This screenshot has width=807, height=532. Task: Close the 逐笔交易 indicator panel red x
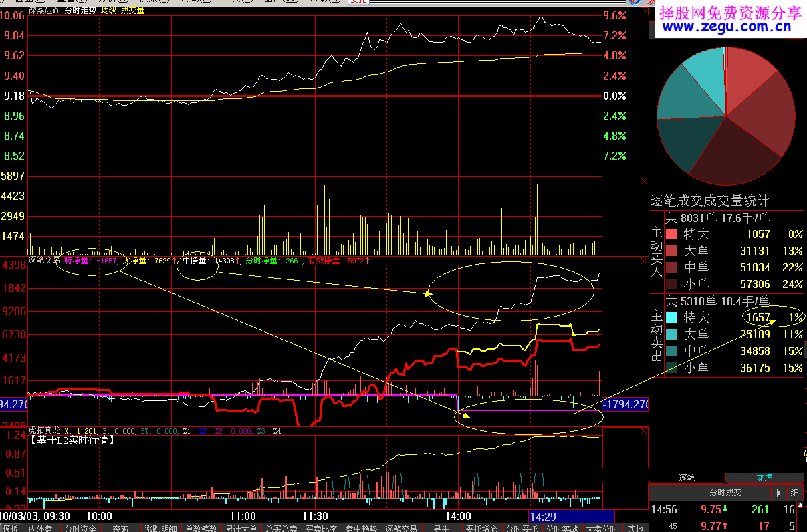pyautogui.click(x=645, y=260)
